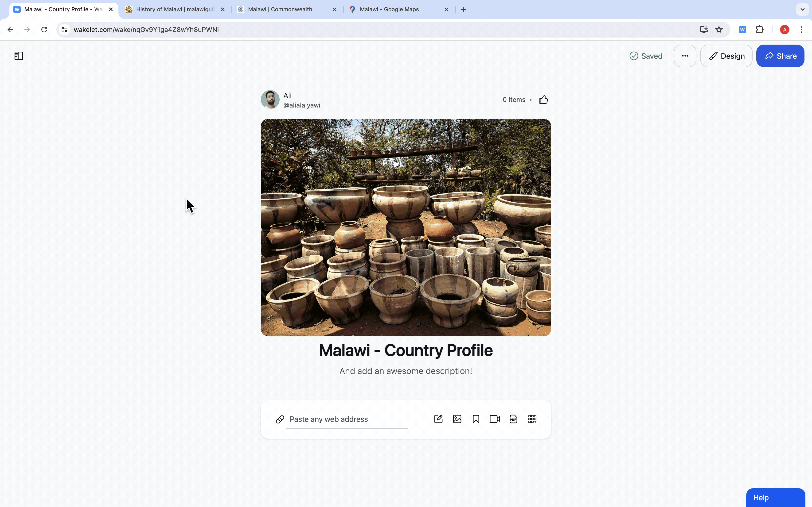Open Chrome's three-dot menu

802,30
